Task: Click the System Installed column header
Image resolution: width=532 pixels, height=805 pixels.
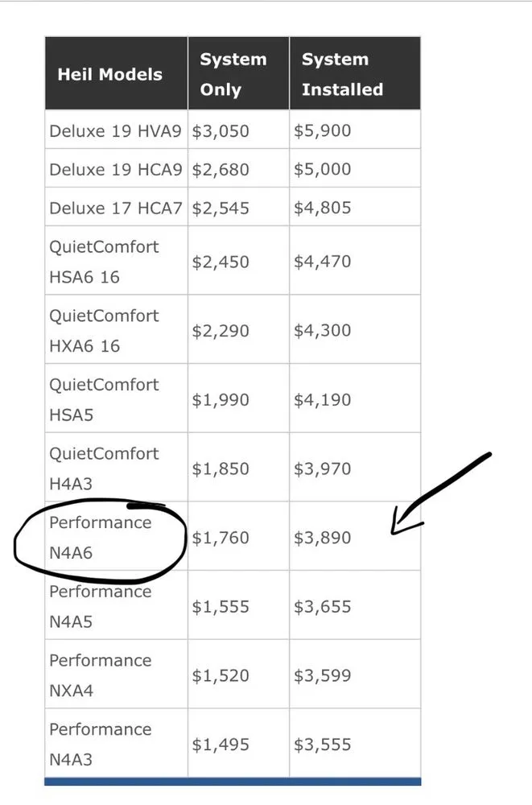Action: (341, 74)
